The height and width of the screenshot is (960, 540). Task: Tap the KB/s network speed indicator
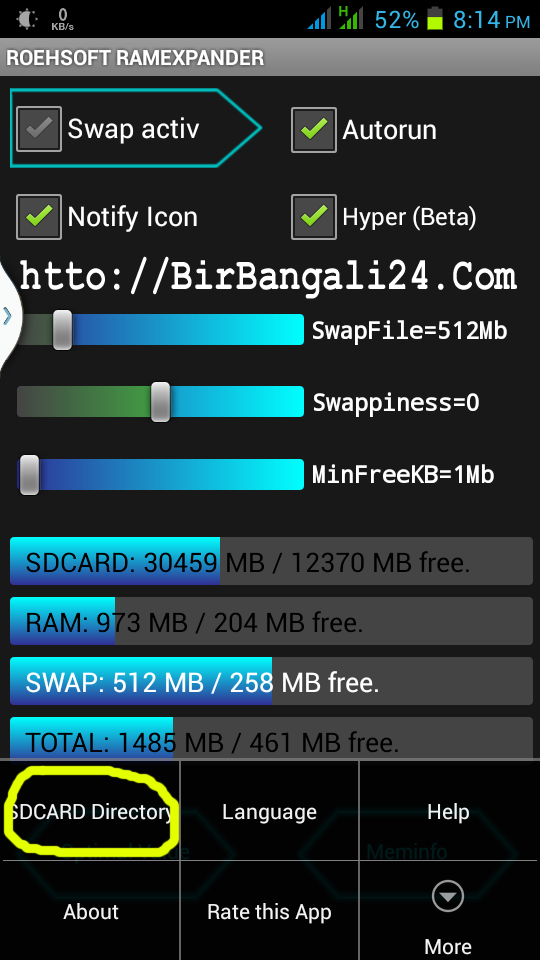click(x=63, y=20)
